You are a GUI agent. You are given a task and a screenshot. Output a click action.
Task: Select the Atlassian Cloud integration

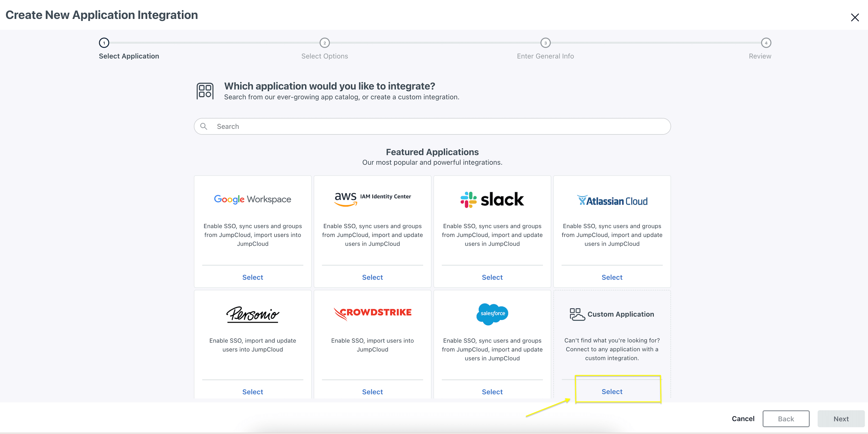point(612,277)
